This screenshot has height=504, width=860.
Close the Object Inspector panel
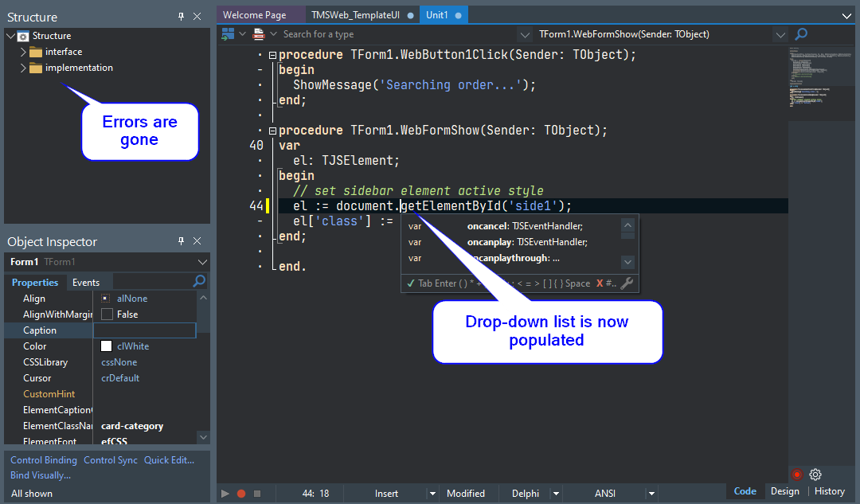click(x=197, y=241)
